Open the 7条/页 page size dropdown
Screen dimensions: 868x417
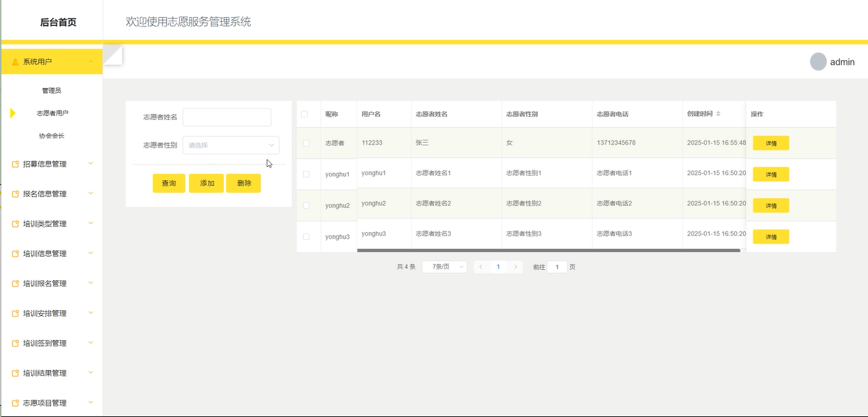click(444, 267)
